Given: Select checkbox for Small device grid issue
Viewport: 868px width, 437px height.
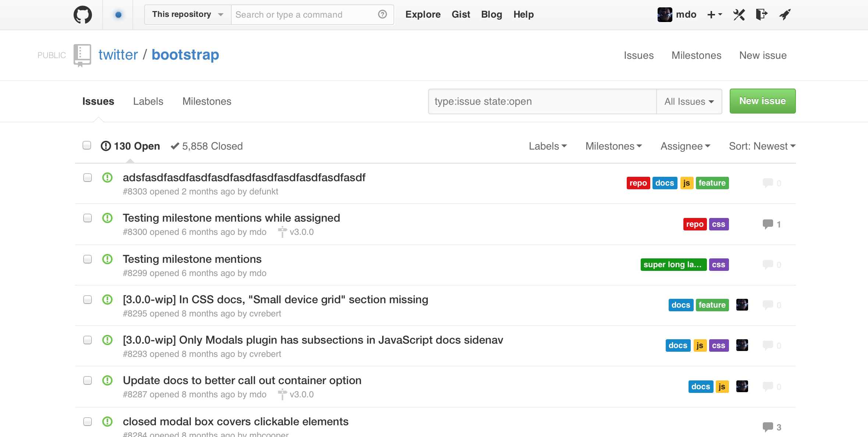Looking at the screenshot, I should [x=88, y=300].
